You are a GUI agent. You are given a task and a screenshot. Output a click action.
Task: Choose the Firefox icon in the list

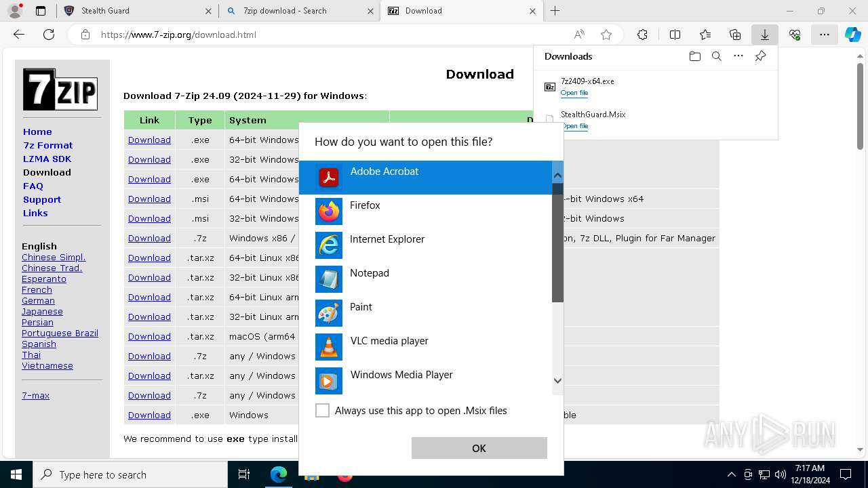point(329,211)
